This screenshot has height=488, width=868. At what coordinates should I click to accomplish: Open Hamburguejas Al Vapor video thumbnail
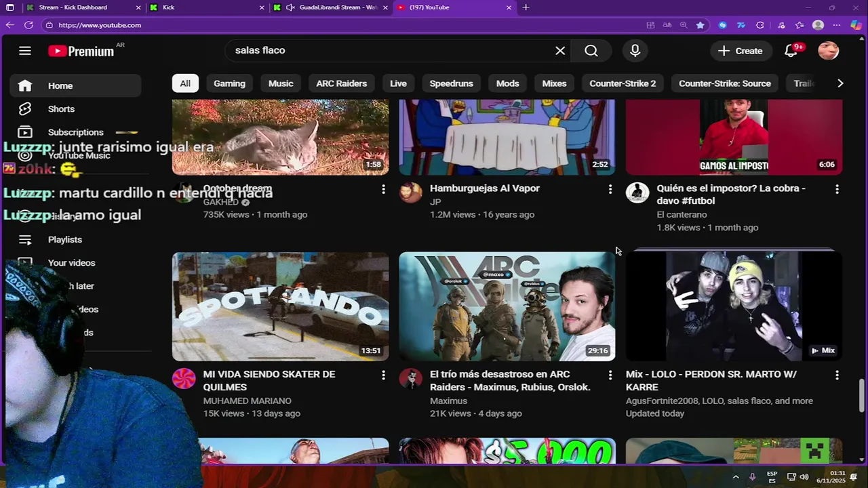coord(507,137)
